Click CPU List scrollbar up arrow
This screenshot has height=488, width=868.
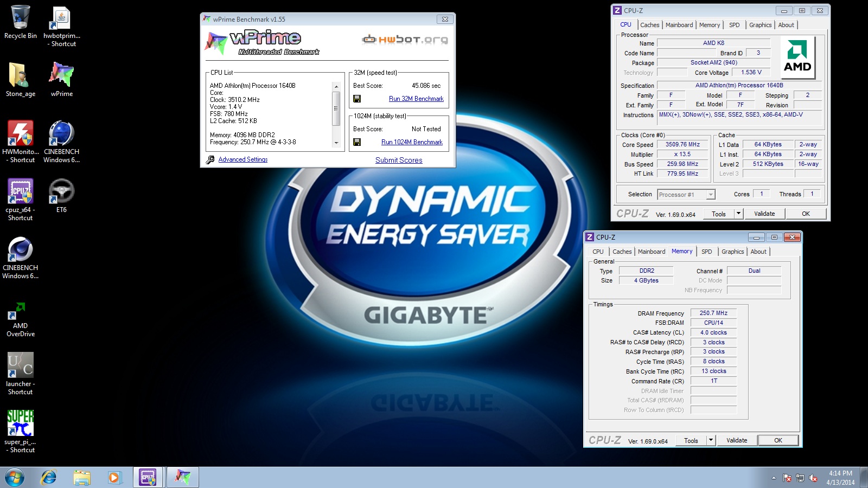coord(336,87)
